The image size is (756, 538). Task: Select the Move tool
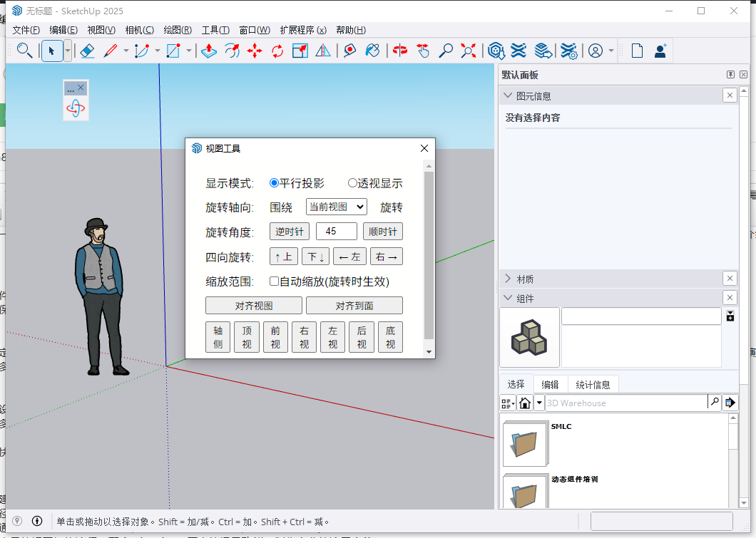[x=255, y=51]
